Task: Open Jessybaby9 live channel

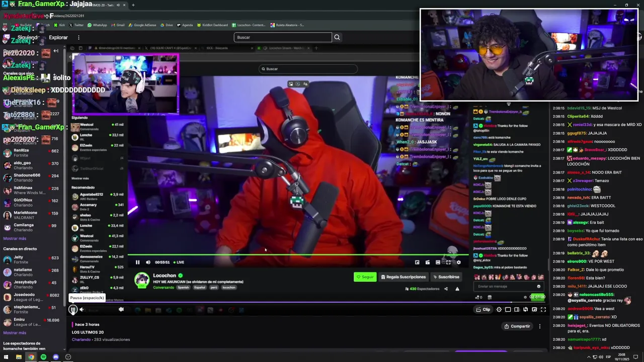Action: pos(31,285)
